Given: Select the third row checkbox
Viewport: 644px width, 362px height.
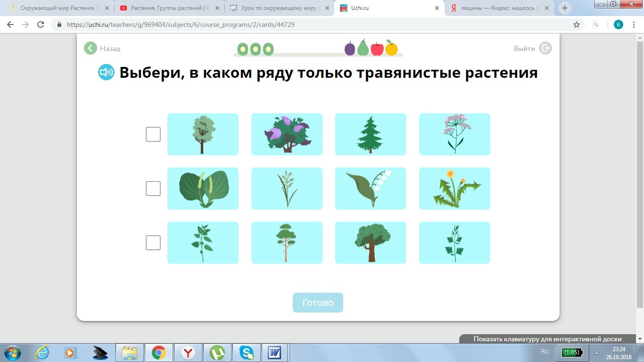Looking at the screenshot, I should [153, 243].
